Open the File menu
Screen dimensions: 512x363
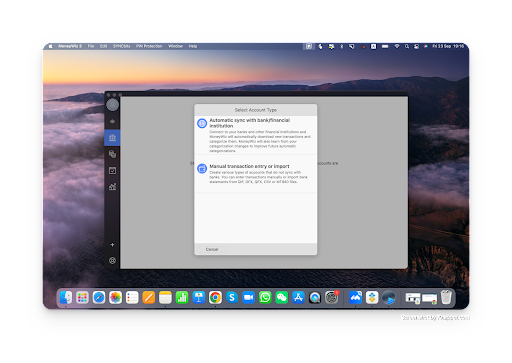click(91, 46)
